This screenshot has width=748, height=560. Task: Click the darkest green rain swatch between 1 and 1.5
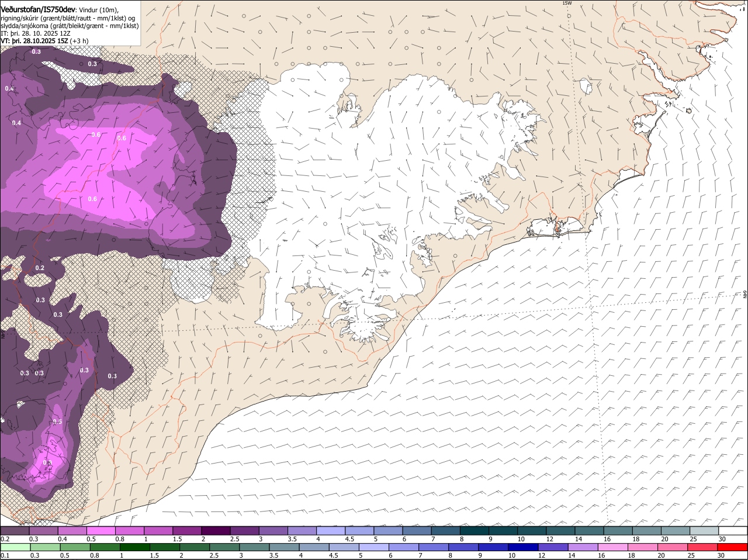click(x=136, y=548)
